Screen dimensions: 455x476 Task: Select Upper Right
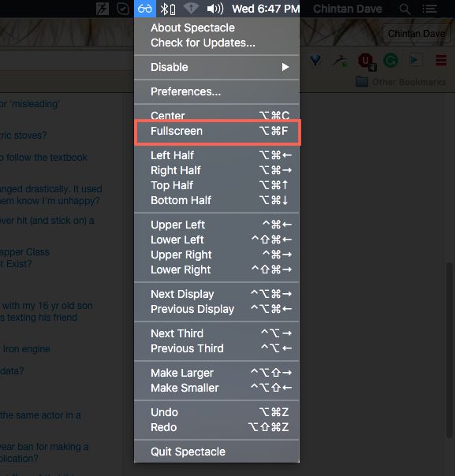[217, 255]
